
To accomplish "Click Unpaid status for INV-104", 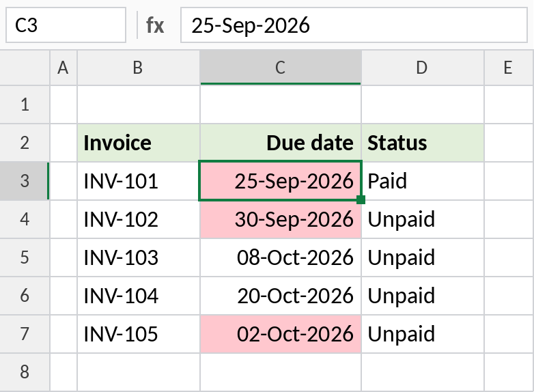I will [x=423, y=295].
